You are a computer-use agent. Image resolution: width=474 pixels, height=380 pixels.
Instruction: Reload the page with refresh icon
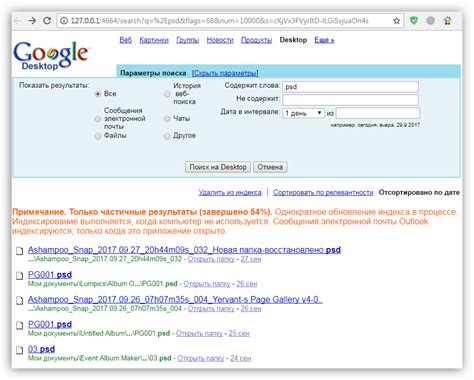(x=47, y=21)
